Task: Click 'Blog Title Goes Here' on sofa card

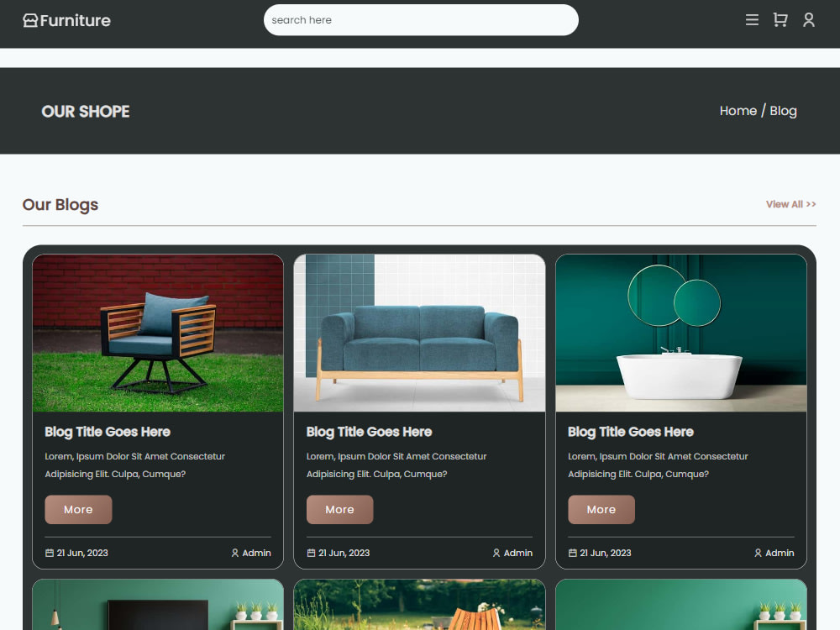Action: 369,432
